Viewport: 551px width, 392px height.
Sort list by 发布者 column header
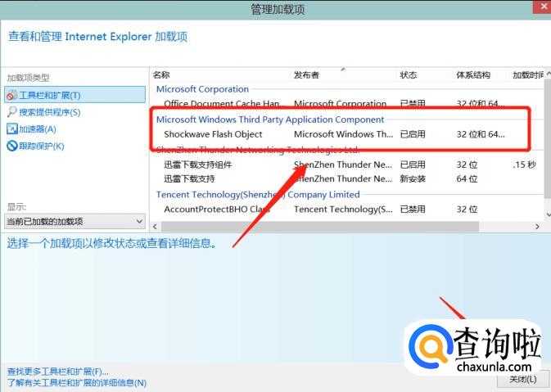pos(306,74)
